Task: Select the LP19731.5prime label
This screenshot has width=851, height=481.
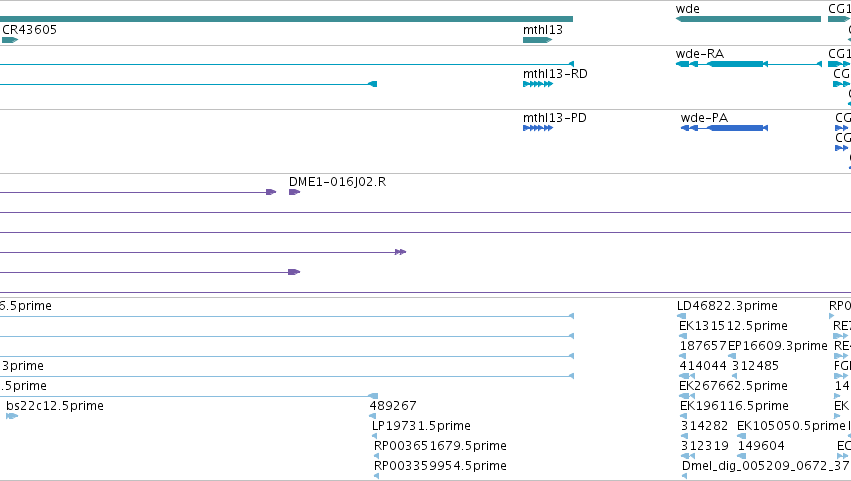Action: tap(421, 426)
